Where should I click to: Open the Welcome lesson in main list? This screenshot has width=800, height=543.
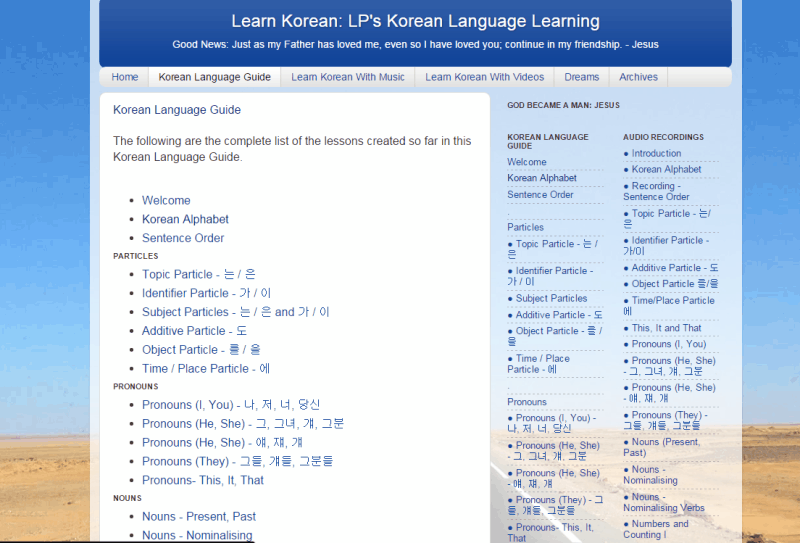point(166,201)
